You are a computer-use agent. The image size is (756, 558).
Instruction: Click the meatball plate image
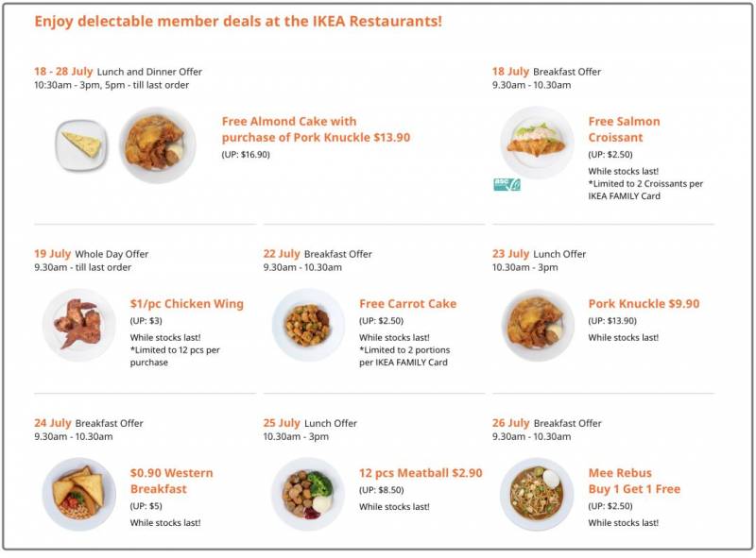(308, 494)
